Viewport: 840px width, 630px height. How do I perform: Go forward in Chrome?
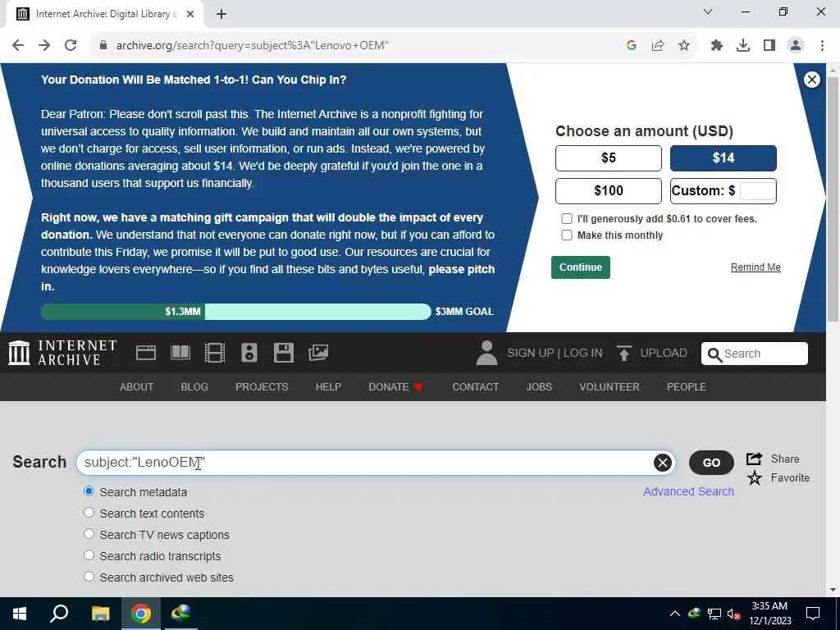click(44, 46)
